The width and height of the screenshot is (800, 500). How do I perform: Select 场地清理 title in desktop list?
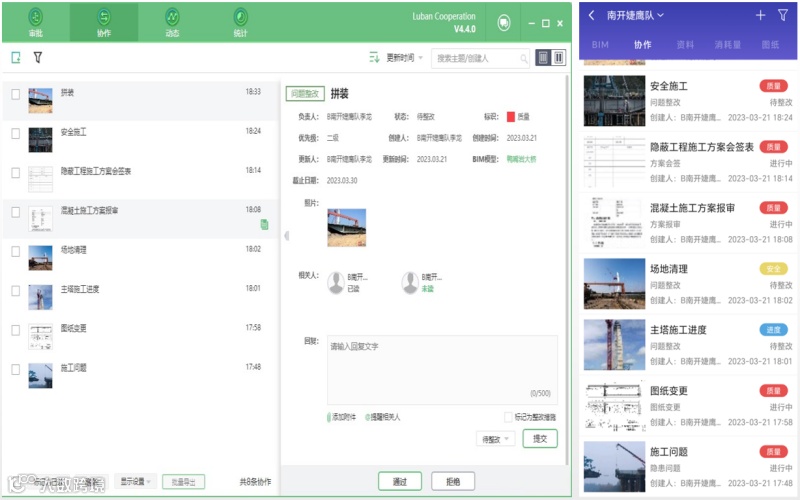pos(73,249)
